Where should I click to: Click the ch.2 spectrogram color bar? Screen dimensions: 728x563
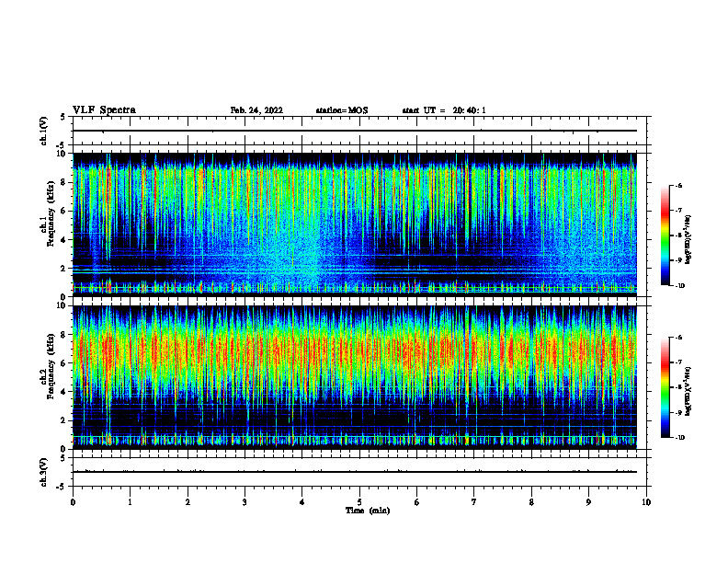coord(665,387)
